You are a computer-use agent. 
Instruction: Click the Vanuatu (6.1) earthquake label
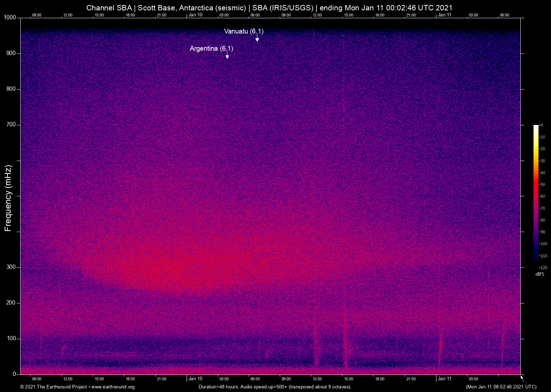(243, 31)
